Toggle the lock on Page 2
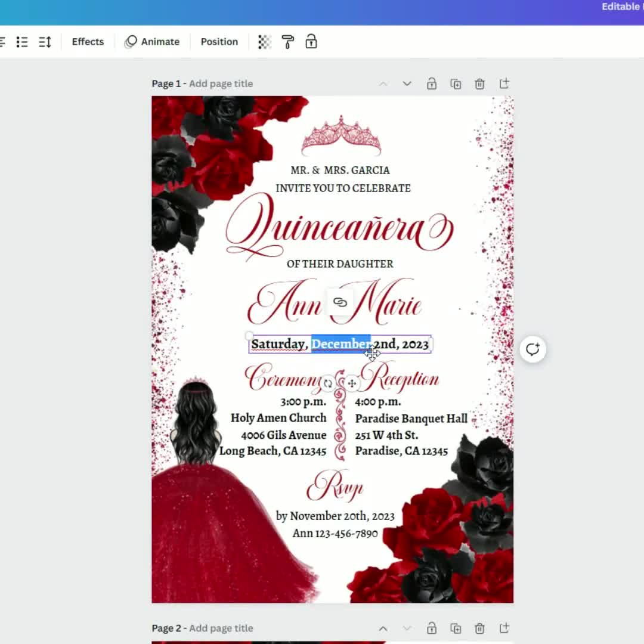 coord(431,628)
